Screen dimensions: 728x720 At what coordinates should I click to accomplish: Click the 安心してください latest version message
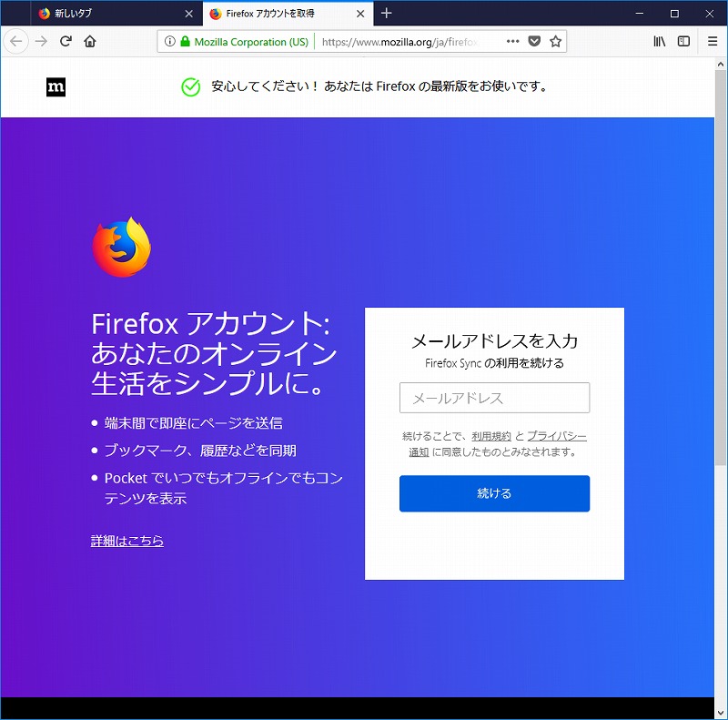coord(379,86)
